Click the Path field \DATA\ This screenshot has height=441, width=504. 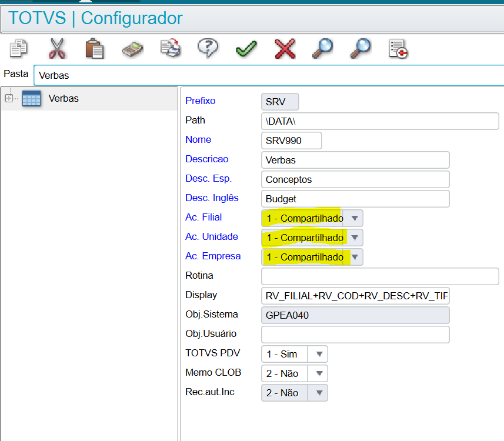pyautogui.click(x=380, y=121)
